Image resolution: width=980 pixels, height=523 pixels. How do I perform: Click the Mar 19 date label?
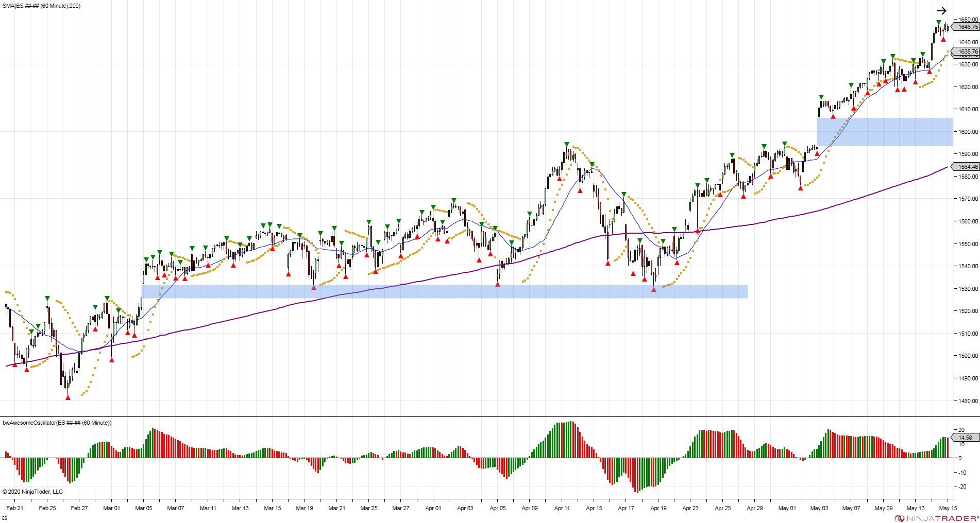[305, 508]
